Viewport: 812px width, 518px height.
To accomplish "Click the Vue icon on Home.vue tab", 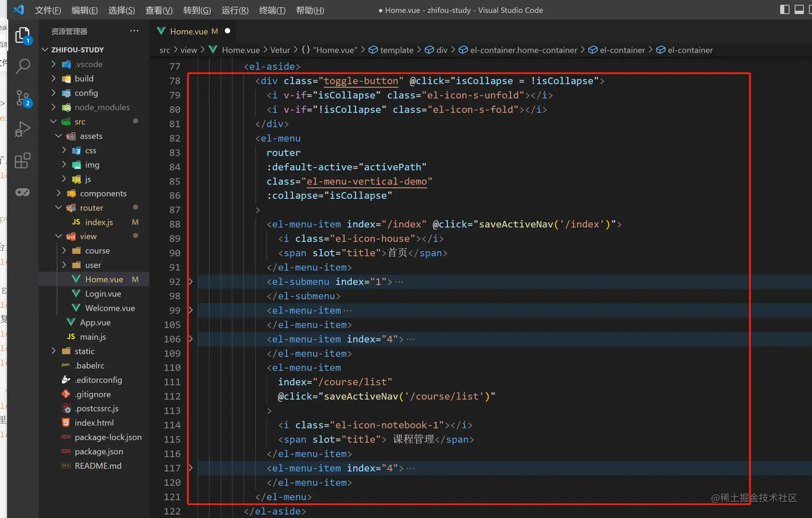I will 161,31.
